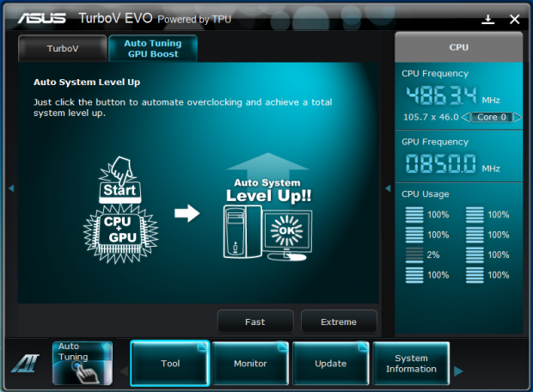
Task: Click the Start CPU+GPU chip graphic
Action: 120,210
